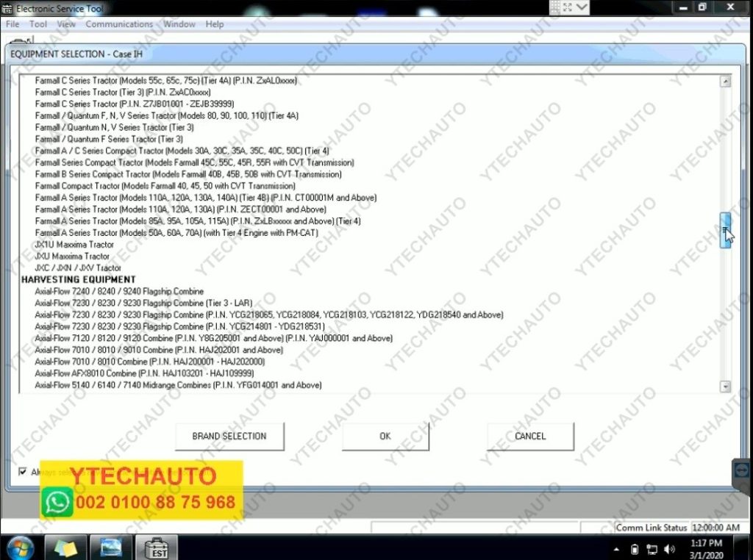
Task: Show hidden system tray icons
Action: [617, 550]
